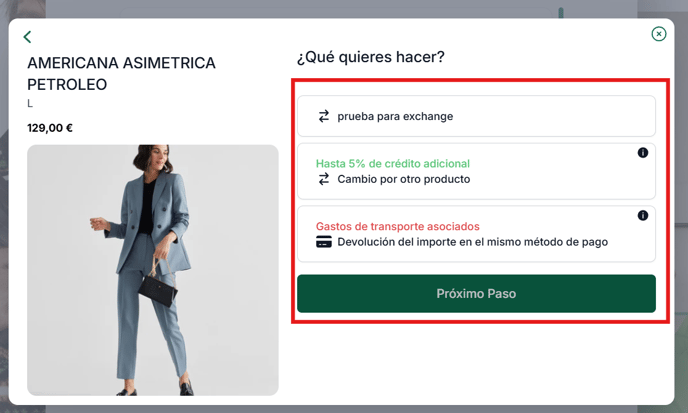
Task: Open info icon on Cambio por otro producto card
Action: click(x=643, y=153)
